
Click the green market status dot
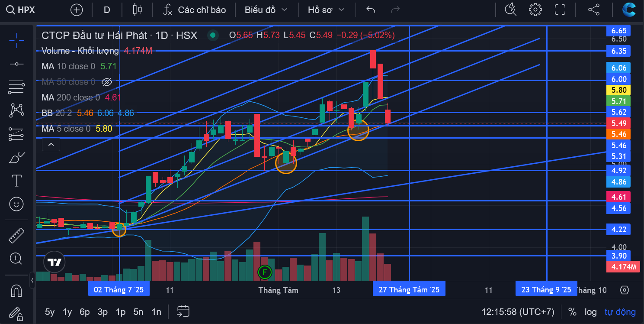[x=212, y=35]
